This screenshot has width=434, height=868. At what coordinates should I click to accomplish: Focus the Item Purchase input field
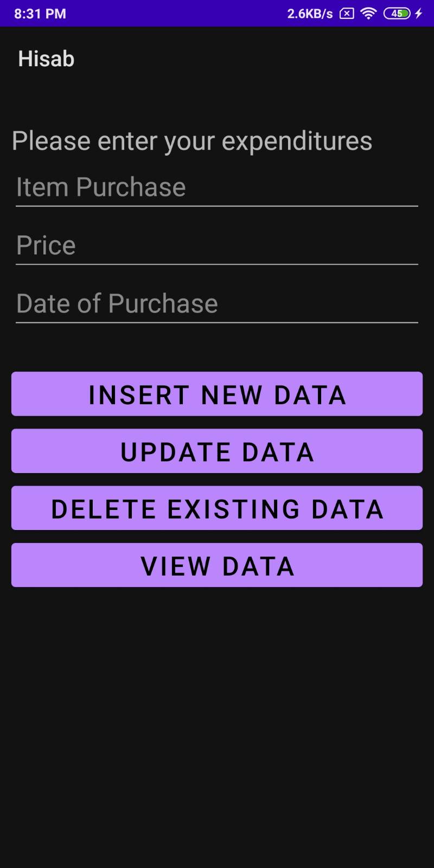pyautogui.click(x=217, y=188)
